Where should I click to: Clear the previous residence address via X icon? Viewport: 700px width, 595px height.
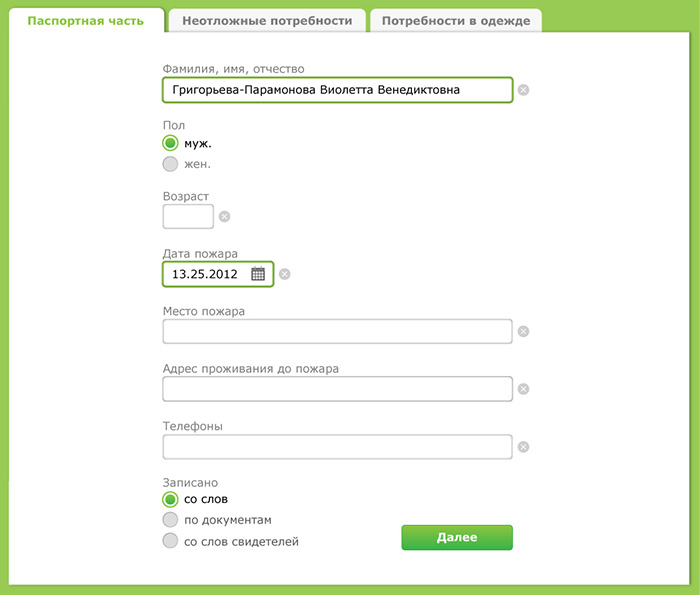[x=524, y=390]
